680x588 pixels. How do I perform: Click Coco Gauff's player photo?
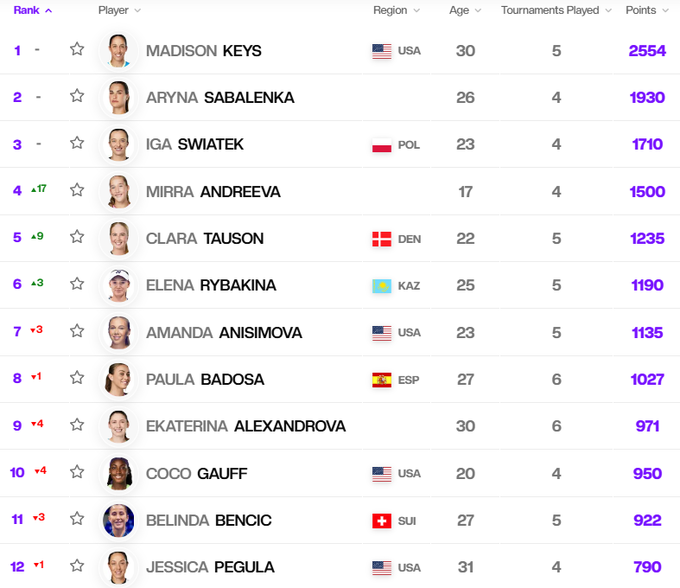click(119, 474)
